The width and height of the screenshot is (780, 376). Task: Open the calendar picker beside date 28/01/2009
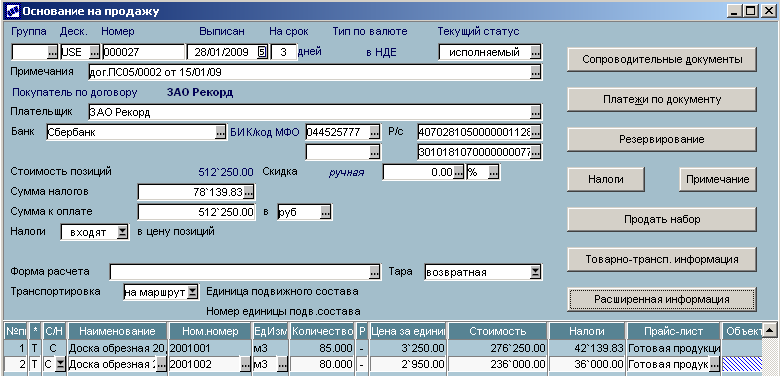click(x=263, y=52)
